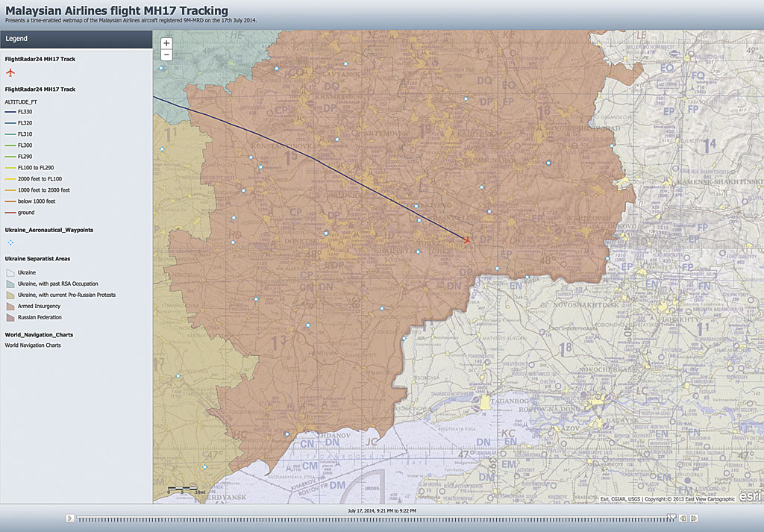
Task: Click 'Ukraine_Aeronautical_Waypoints' heading
Action: click(x=48, y=230)
